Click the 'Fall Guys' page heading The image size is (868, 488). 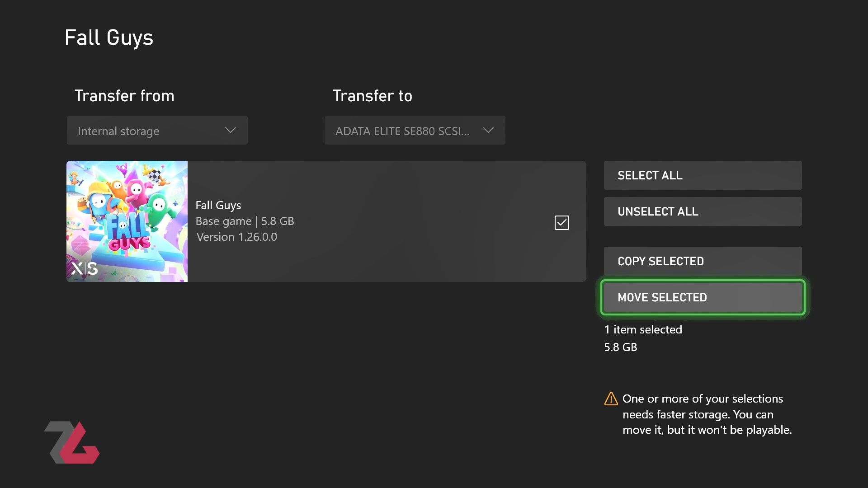(x=109, y=38)
